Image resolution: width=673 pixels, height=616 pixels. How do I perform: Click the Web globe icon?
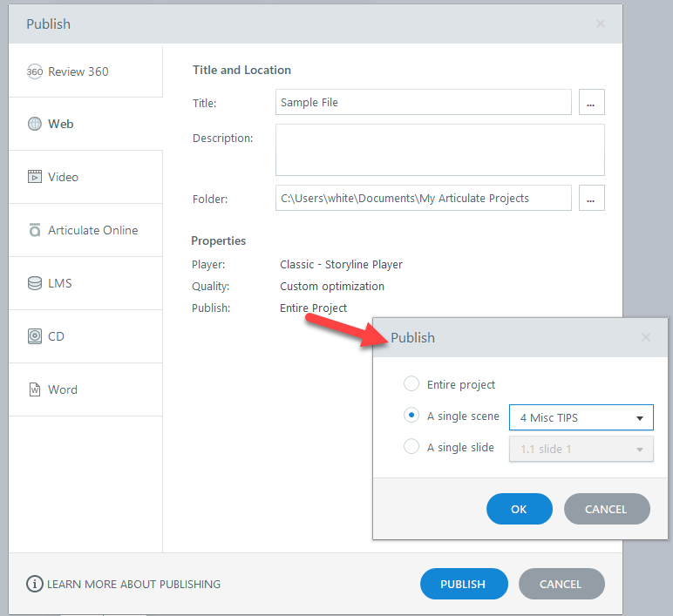[35, 125]
